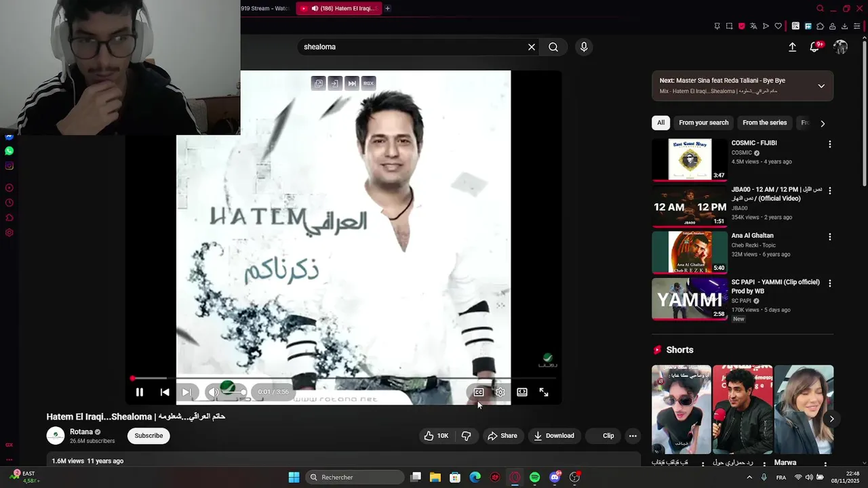Seek on the video progress bar
This screenshot has height=488, width=868.
(344, 378)
